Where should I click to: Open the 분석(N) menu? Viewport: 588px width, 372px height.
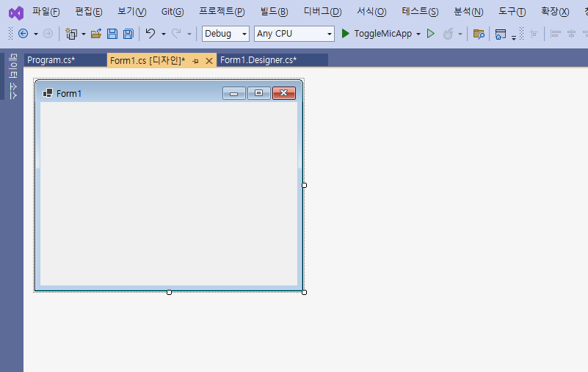click(468, 12)
